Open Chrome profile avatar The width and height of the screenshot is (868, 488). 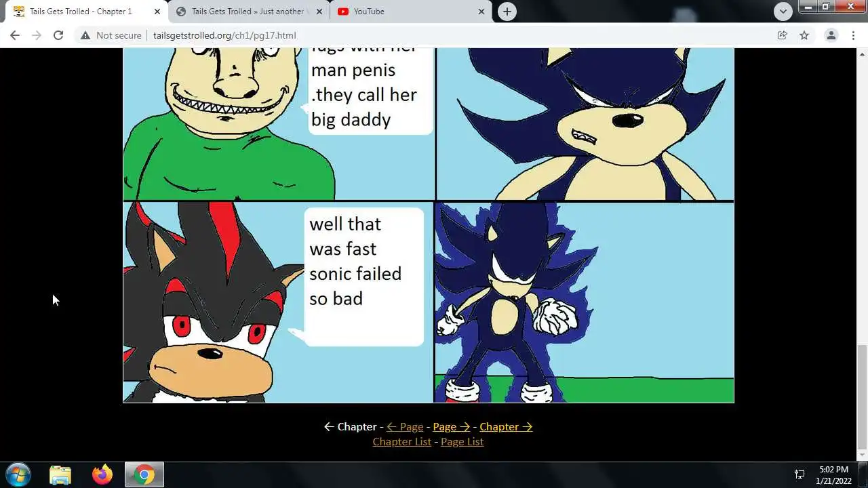(x=831, y=35)
